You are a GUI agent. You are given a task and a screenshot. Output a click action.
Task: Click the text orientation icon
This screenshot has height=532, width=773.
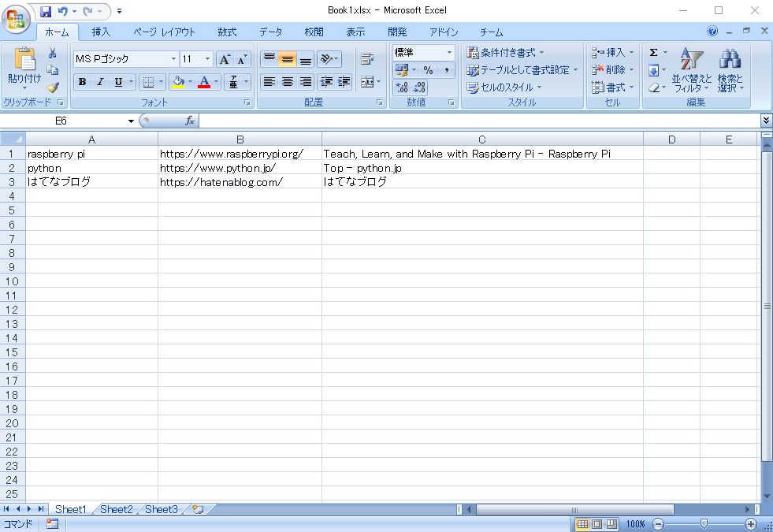326,60
